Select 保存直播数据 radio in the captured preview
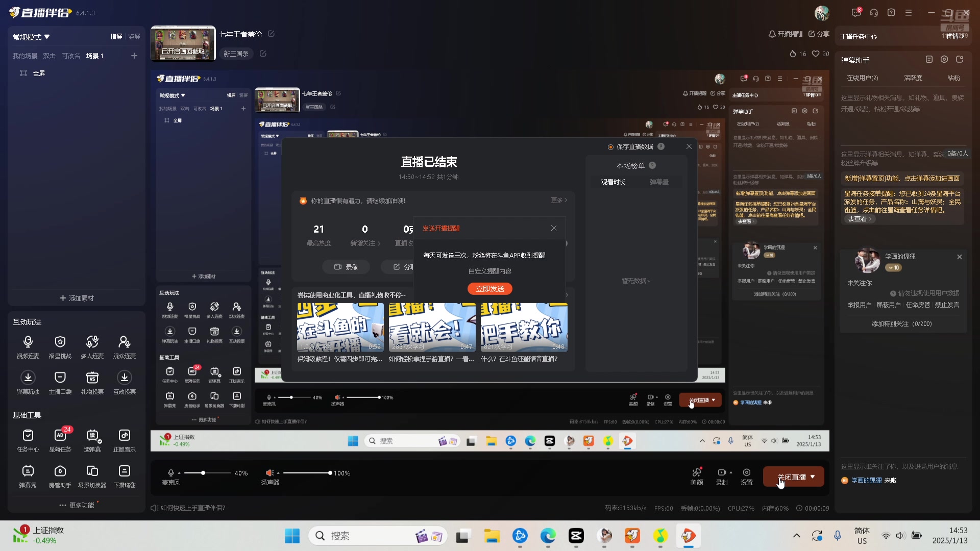The width and height of the screenshot is (980, 551). coord(610,147)
